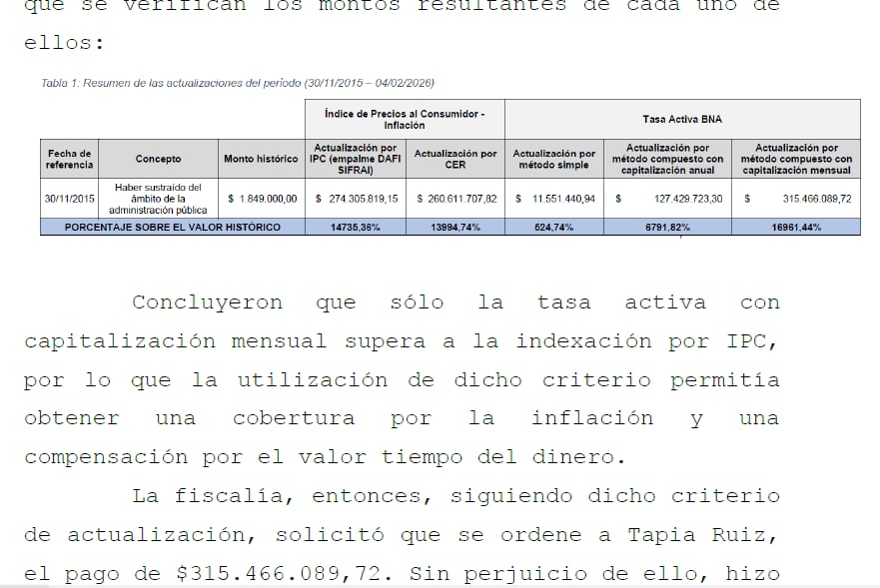Click '$315.466.089,72.' in the last line
The width and height of the screenshot is (880, 588).
point(286,574)
